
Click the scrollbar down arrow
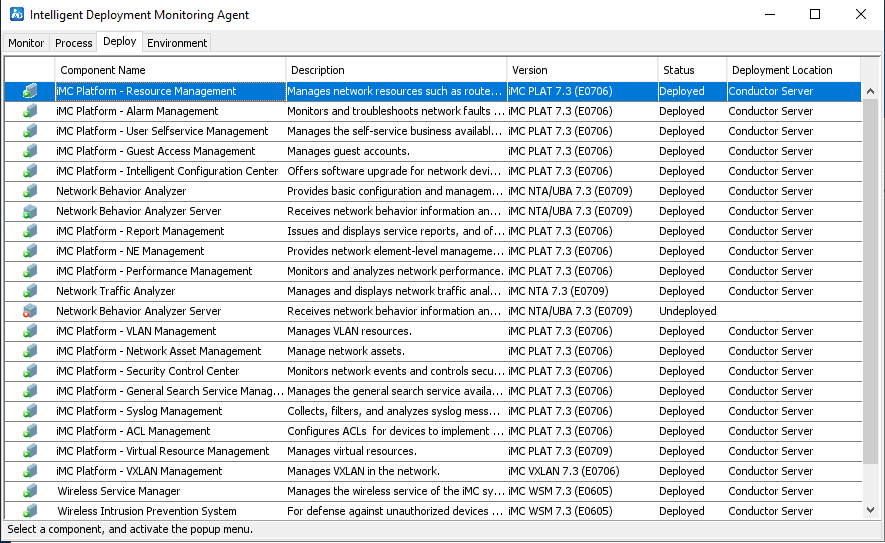(x=870, y=510)
